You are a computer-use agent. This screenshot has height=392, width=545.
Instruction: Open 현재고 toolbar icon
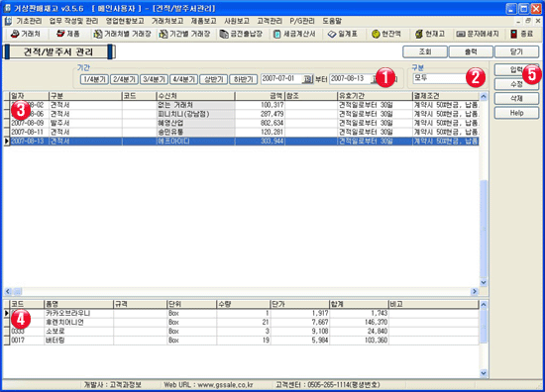430,34
